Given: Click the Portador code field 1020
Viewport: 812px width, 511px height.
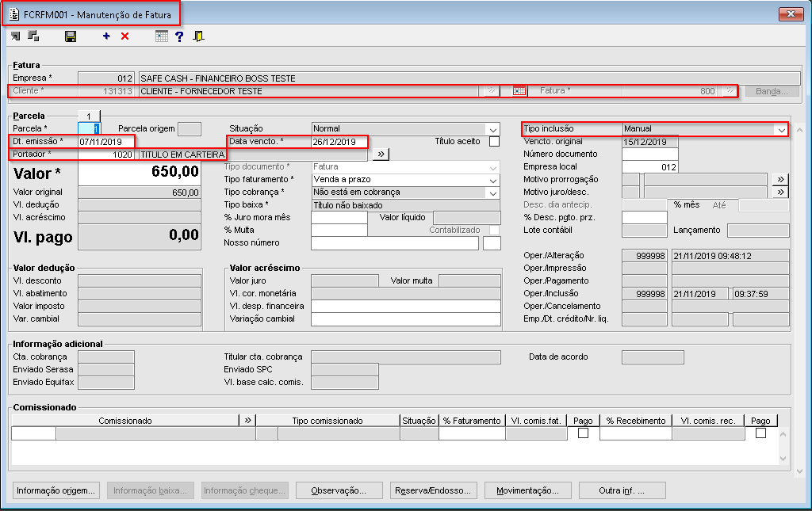Looking at the screenshot, I should [x=106, y=154].
